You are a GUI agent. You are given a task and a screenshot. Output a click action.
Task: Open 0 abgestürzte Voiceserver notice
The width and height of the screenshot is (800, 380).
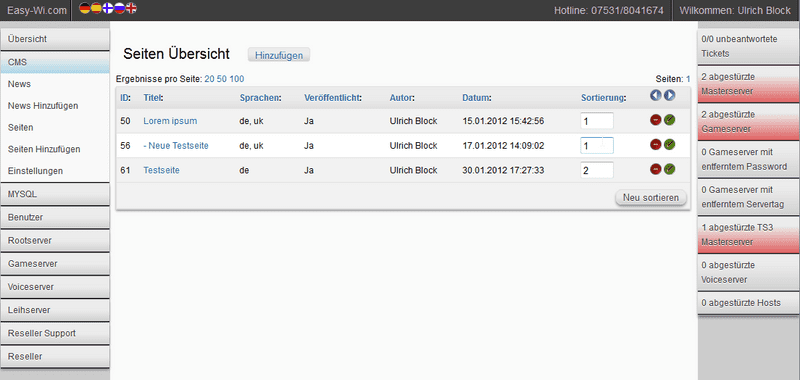748,273
